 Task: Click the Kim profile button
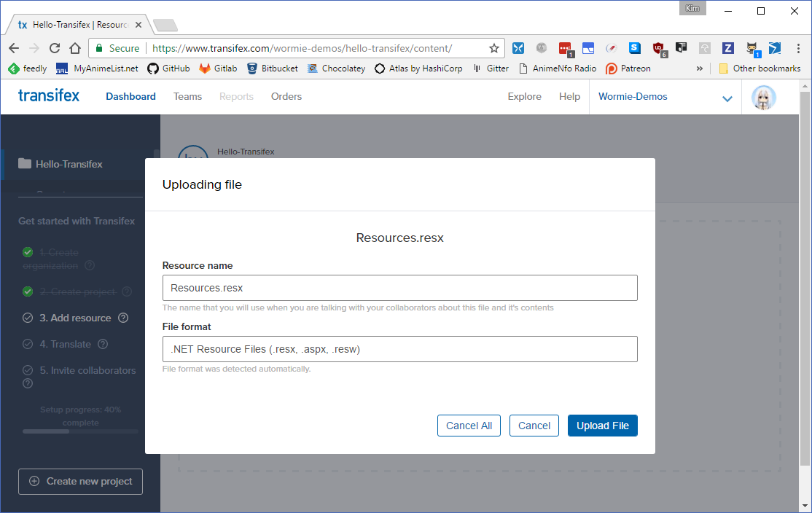click(692, 8)
